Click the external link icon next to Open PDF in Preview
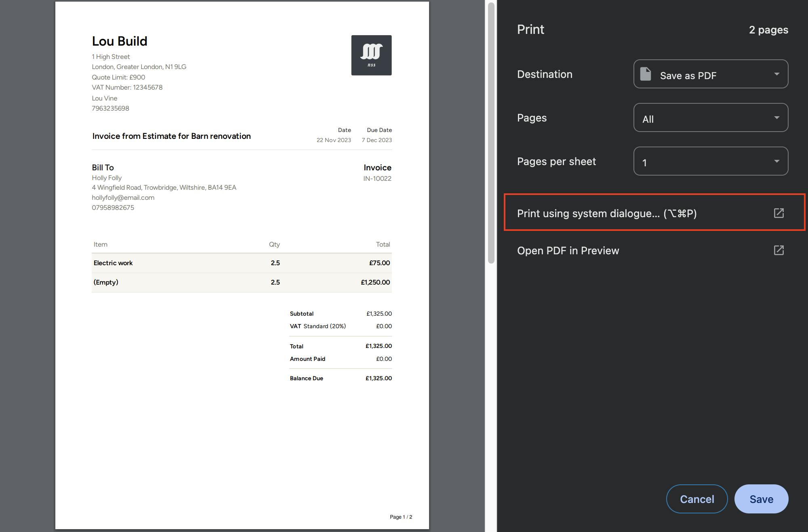This screenshot has width=808, height=532. (778, 250)
